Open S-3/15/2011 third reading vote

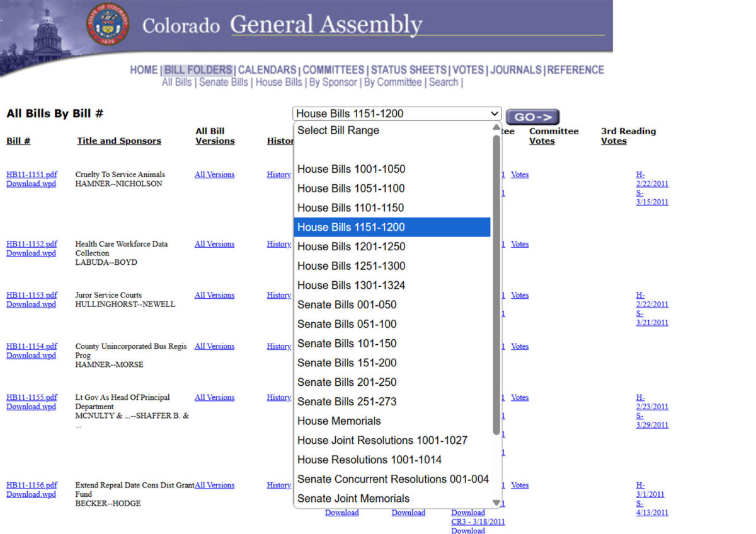tap(652, 198)
